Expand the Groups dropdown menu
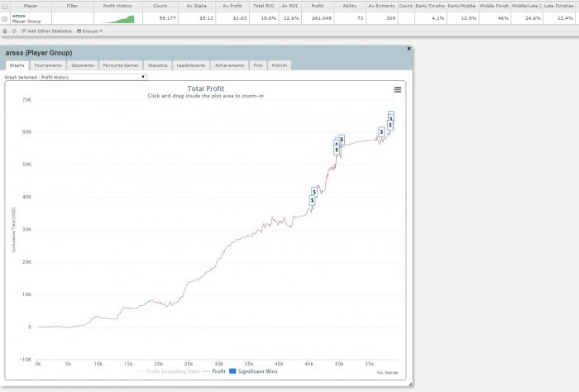Viewport: 579px width, 392px height. coord(89,31)
